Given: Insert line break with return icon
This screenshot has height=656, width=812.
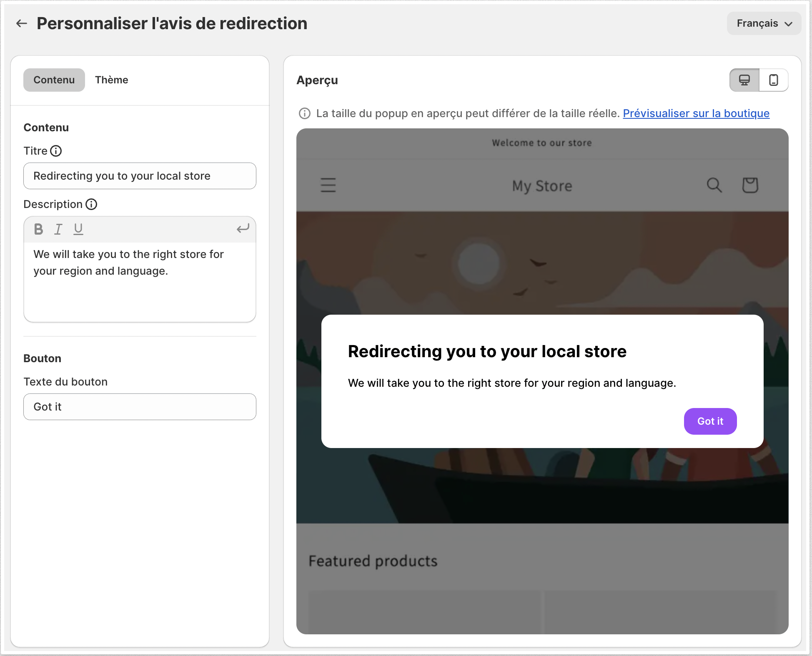Looking at the screenshot, I should pyautogui.click(x=243, y=228).
